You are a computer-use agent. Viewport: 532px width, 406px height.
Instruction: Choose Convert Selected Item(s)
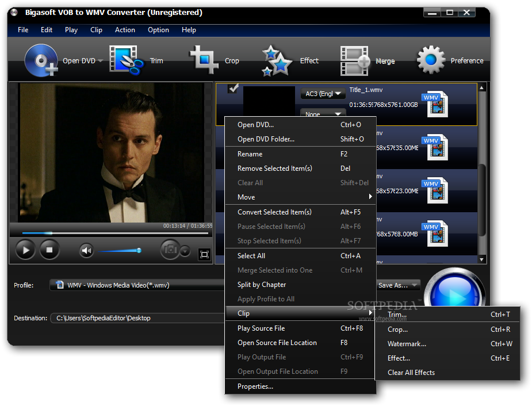[x=301, y=212]
